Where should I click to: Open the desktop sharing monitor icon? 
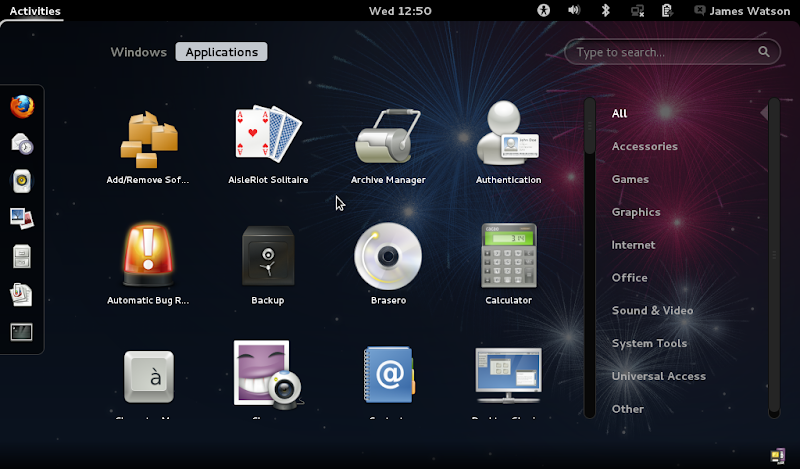[508, 376]
